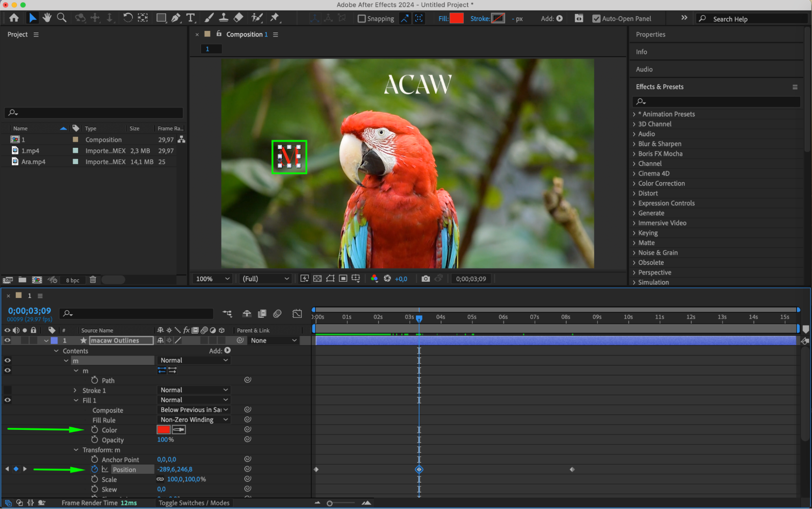Select the Type tool
Viewport: 812px width, 509px height.
(x=190, y=18)
